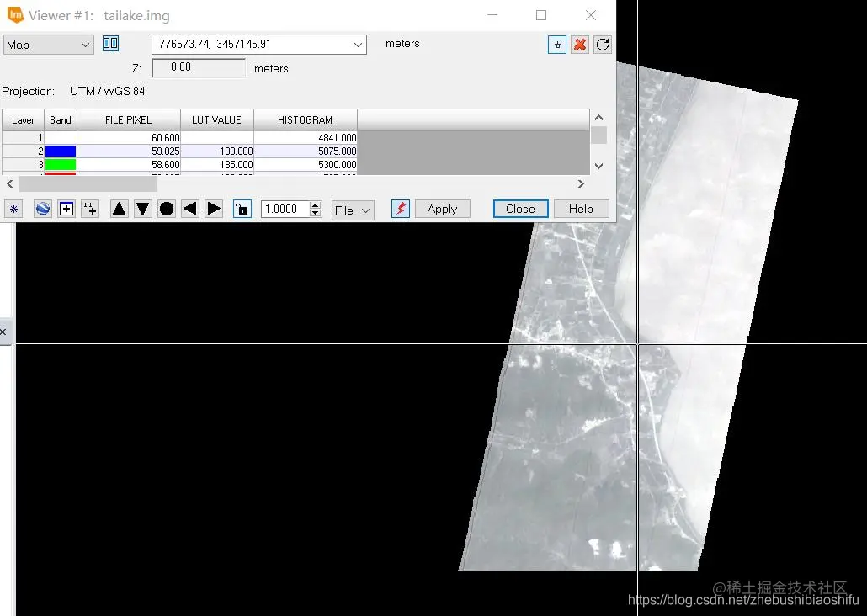Click the table's vertical scroll up arrow
Viewport: 867px width, 616px height.
pos(598,118)
